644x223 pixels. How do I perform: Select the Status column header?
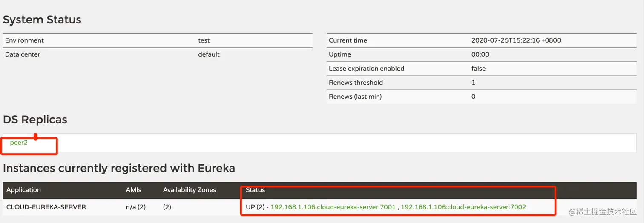[255, 190]
